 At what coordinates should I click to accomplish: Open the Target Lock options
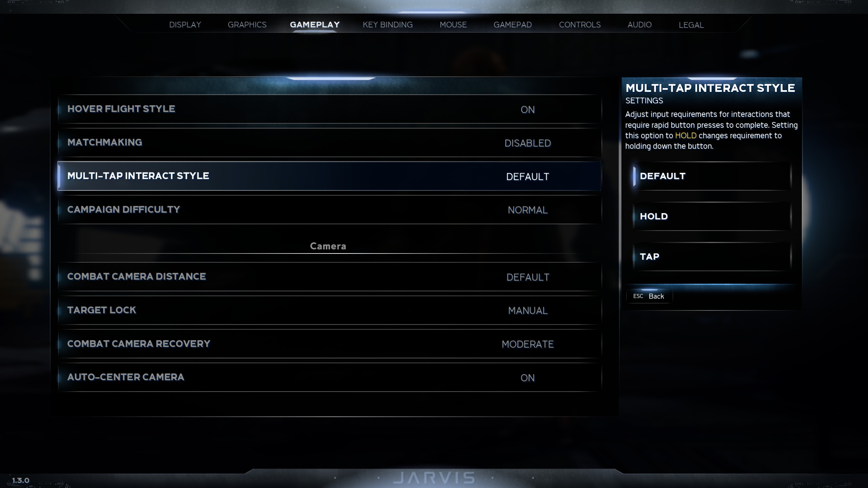(329, 310)
